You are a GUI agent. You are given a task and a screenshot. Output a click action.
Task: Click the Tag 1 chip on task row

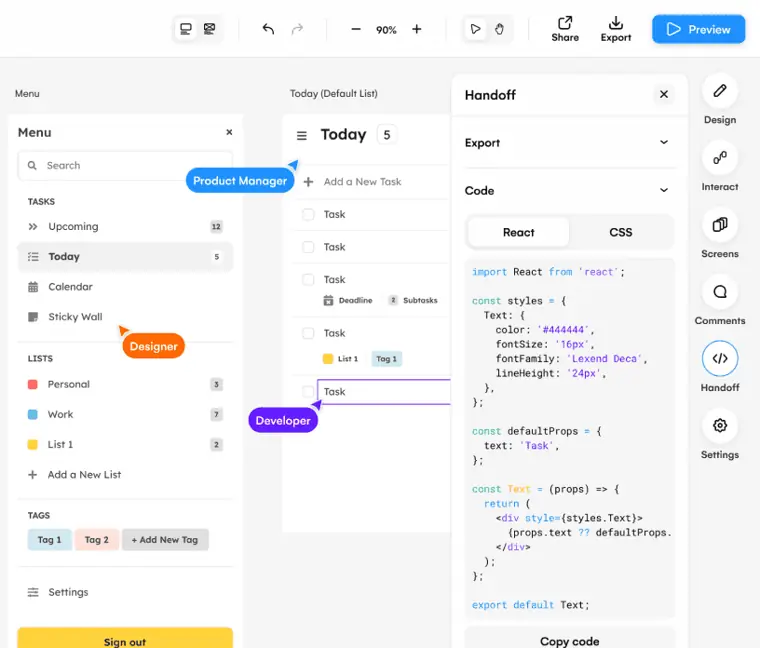coord(386,359)
